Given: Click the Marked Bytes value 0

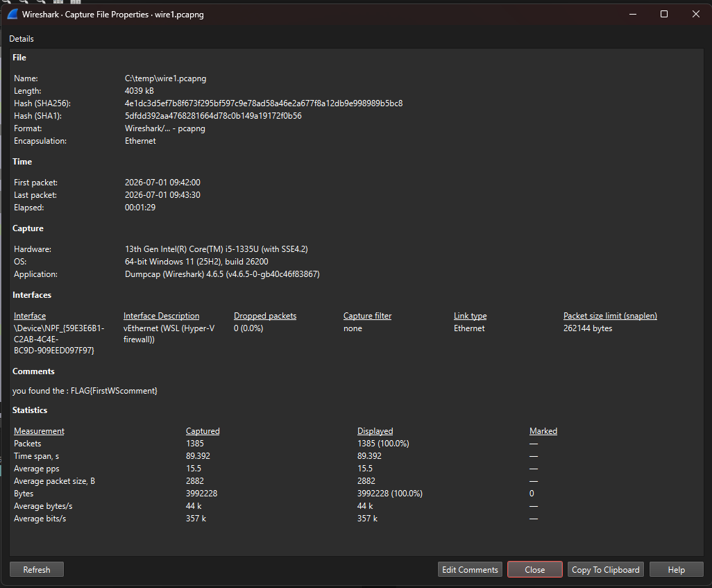Looking at the screenshot, I should click(532, 494).
